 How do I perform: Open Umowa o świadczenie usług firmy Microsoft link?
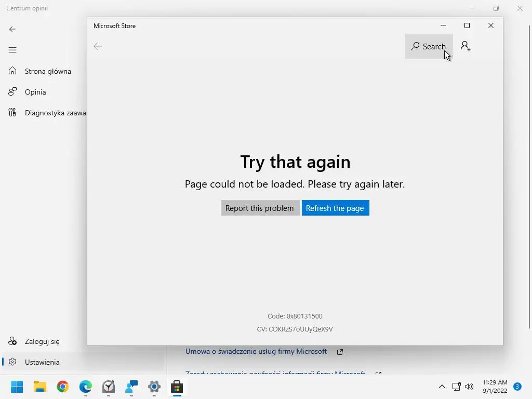256,352
